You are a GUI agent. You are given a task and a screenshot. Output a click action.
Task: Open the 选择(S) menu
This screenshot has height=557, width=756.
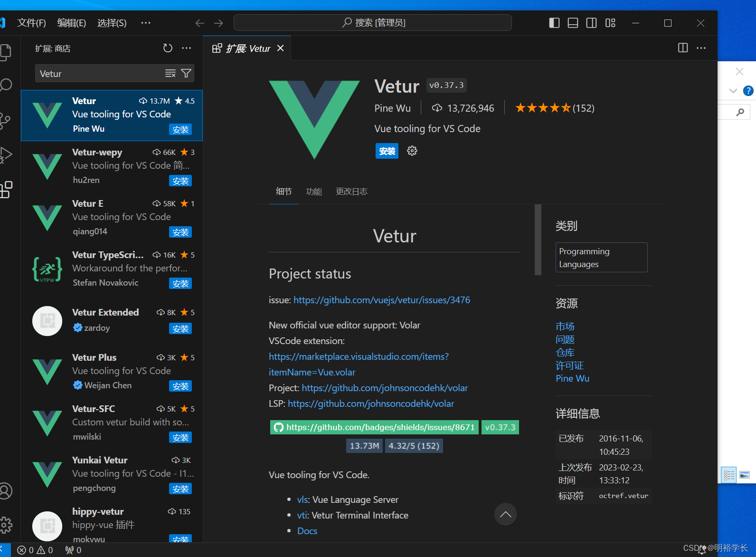coord(112,23)
